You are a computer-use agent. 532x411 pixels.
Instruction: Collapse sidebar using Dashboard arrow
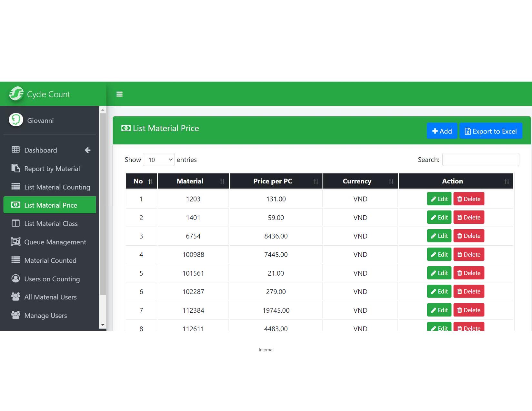tap(87, 150)
